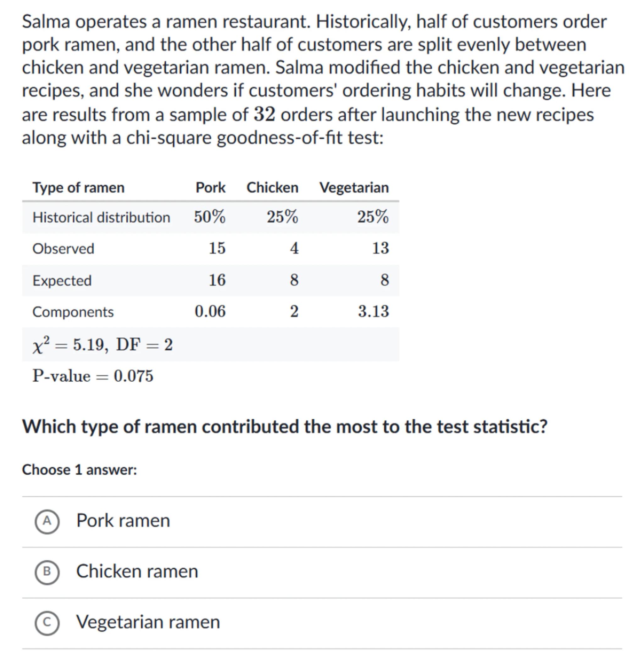Click the 'Type of ramen' table header
This screenshot has width=644, height=653.
point(78,188)
